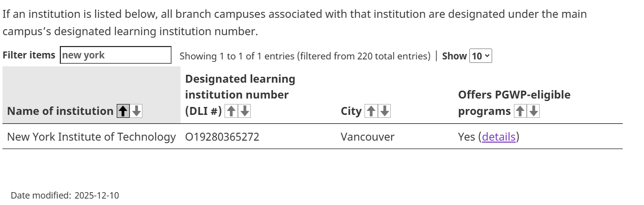Click the Date modified 2025-12-10 text

[x=65, y=196]
